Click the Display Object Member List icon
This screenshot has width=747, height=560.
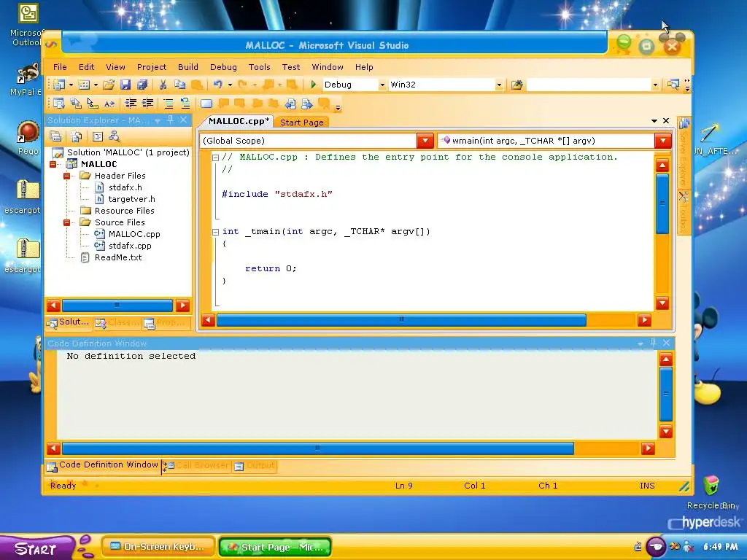click(x=58, y=104)
